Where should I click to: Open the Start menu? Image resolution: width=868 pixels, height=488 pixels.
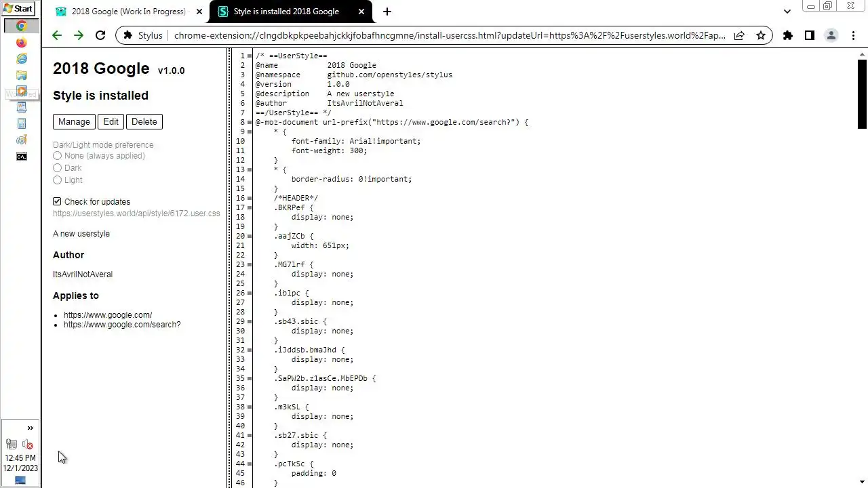click(x=18, y=9)
